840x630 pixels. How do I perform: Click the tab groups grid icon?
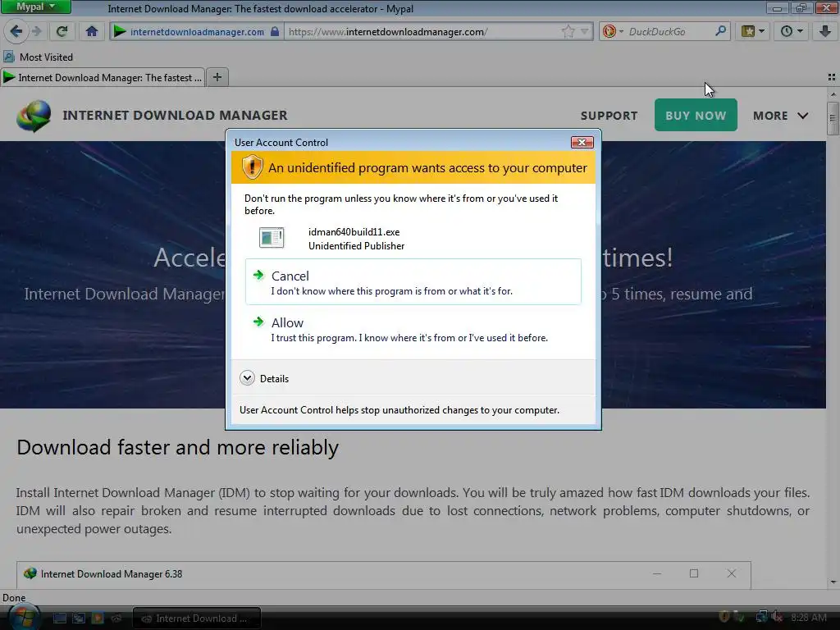(x=832, y=78)
